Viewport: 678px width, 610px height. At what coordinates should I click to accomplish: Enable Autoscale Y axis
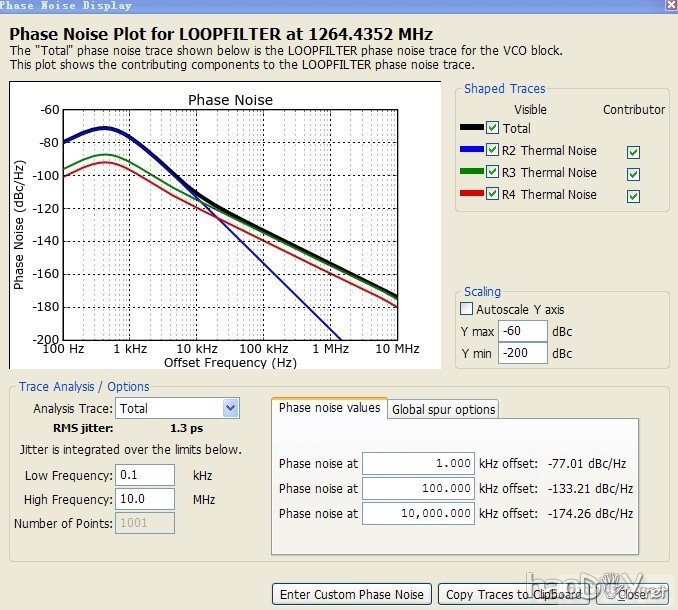[466, 310]
